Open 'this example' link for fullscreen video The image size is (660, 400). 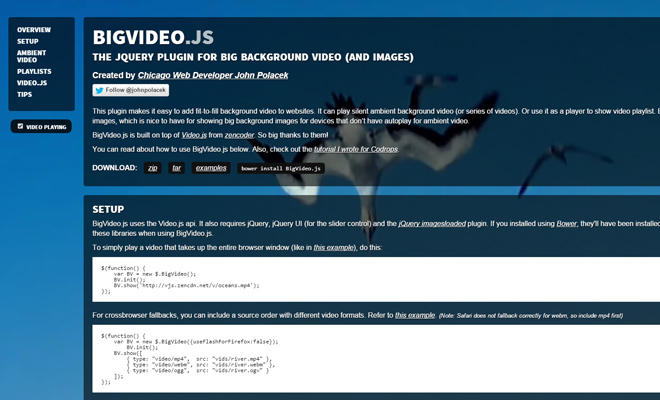334,248
